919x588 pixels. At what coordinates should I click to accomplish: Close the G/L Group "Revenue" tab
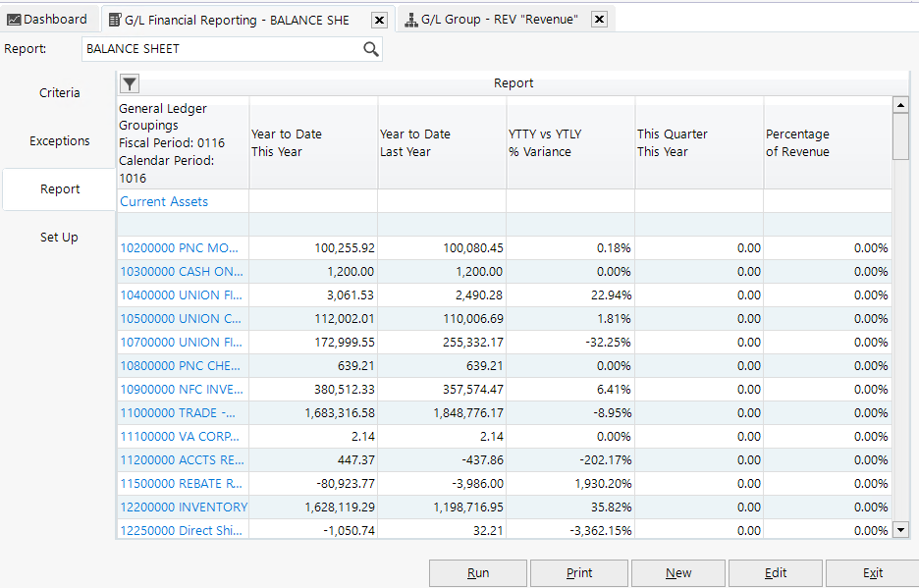599,18
